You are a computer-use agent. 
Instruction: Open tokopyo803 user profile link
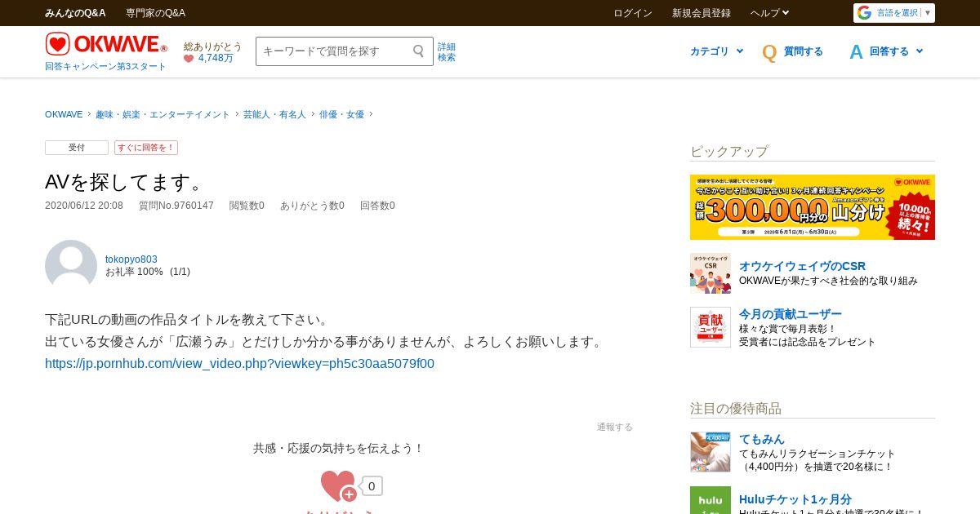point(131,259)
